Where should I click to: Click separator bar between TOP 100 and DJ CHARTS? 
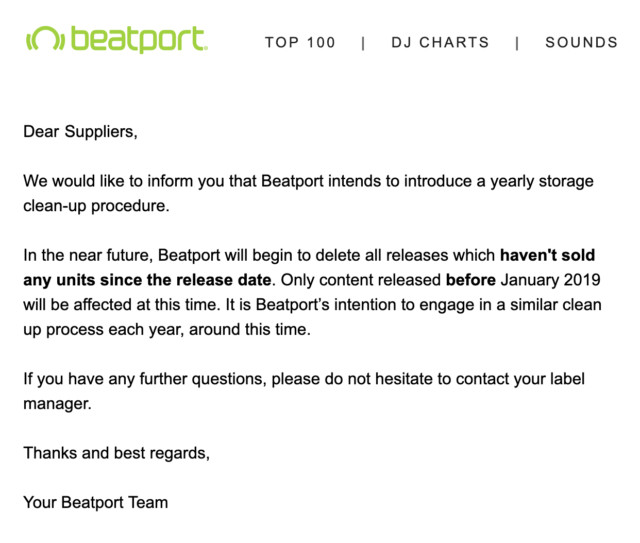[363, 43]
